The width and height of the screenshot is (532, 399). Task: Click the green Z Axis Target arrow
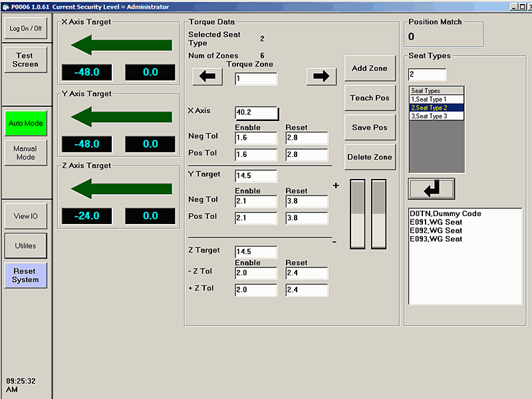tap(122, 189)
